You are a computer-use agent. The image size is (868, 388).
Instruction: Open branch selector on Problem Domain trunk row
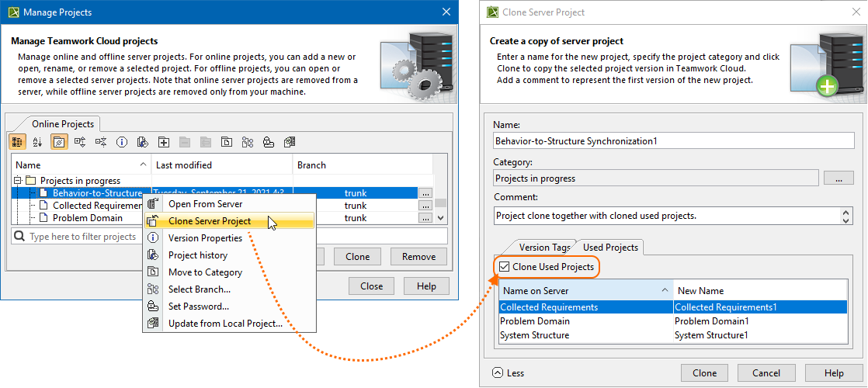[x=425, y=218]
